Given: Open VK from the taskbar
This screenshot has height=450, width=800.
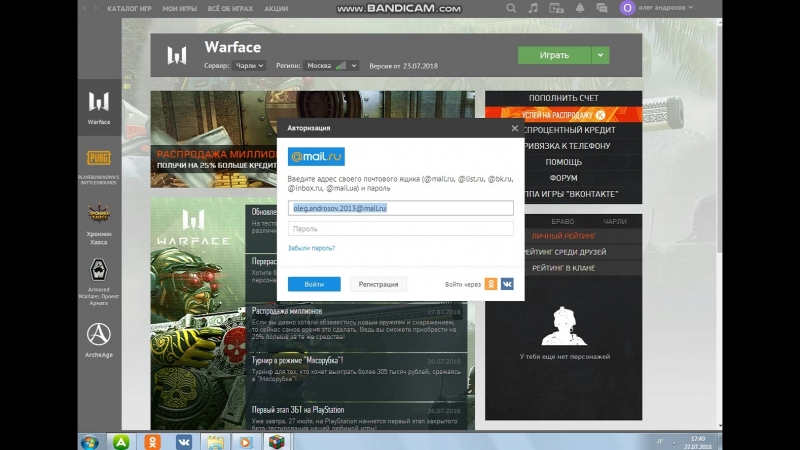Looking at the screenshot, I should tap(184, 442).
